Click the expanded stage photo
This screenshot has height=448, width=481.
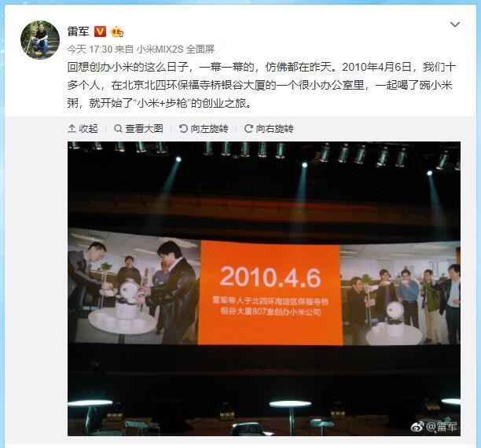pos(264,288)
